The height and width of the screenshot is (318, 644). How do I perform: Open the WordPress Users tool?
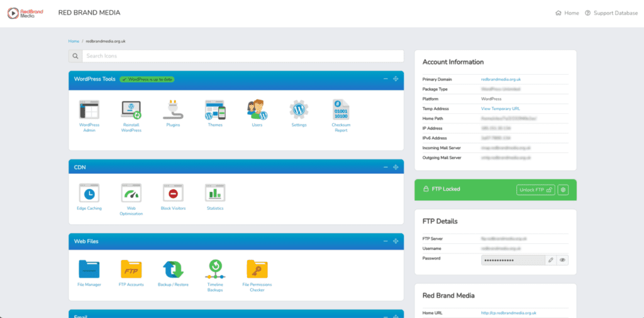257,110
